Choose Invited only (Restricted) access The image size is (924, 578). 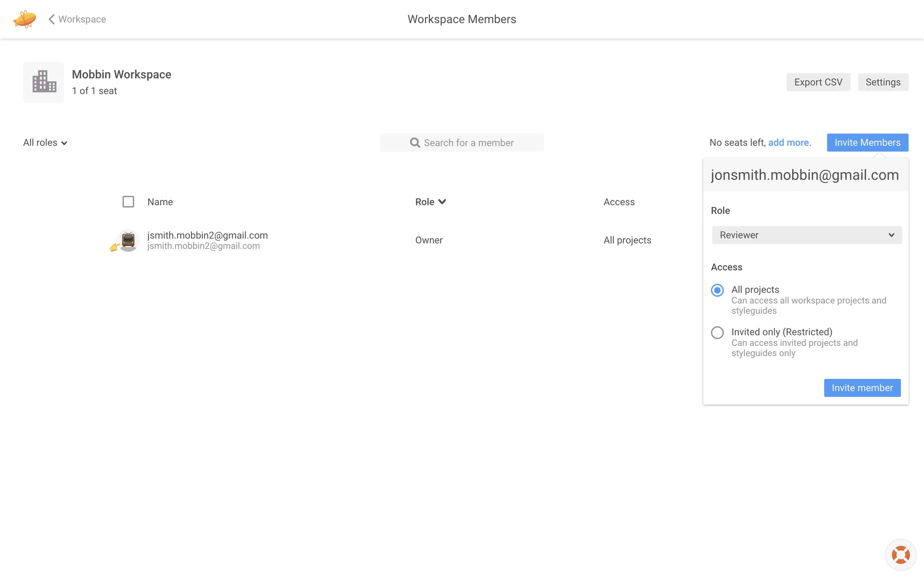point(717,332)
